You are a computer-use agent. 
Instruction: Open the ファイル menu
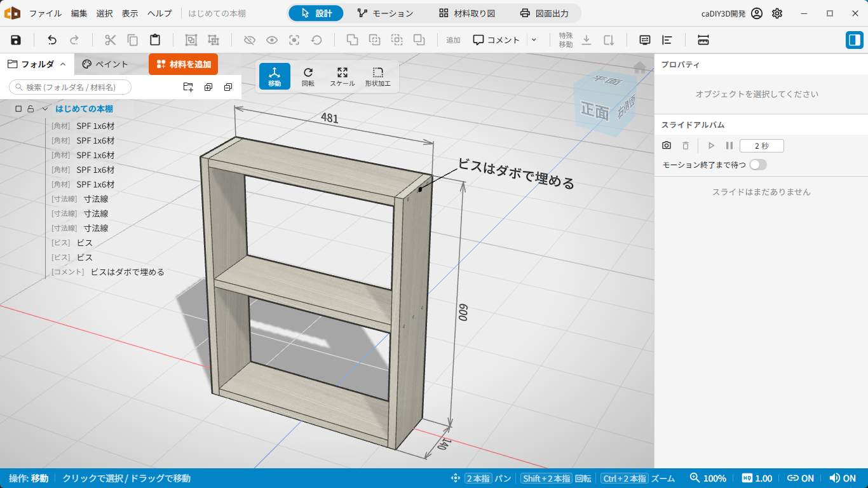click(46, 13)
